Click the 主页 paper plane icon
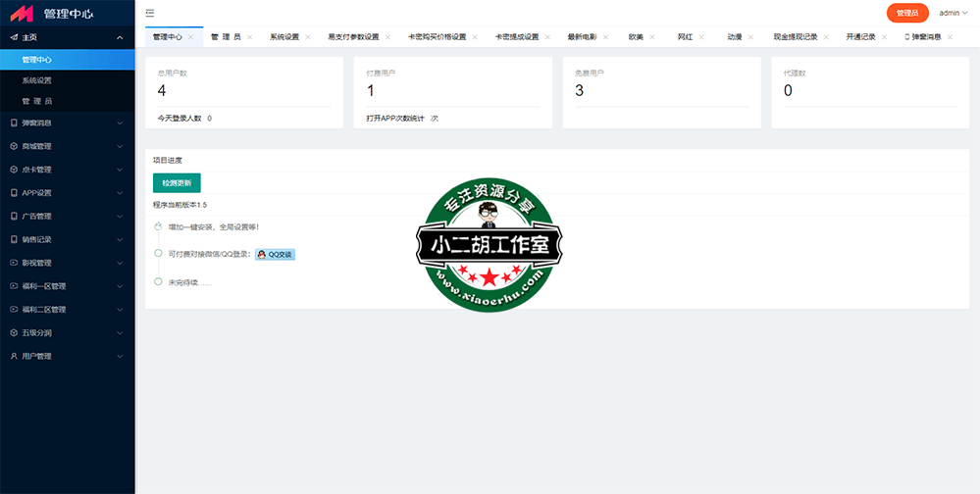Viewport: 980px width, 494px height. pyautogui.click(x=13, y=37)
